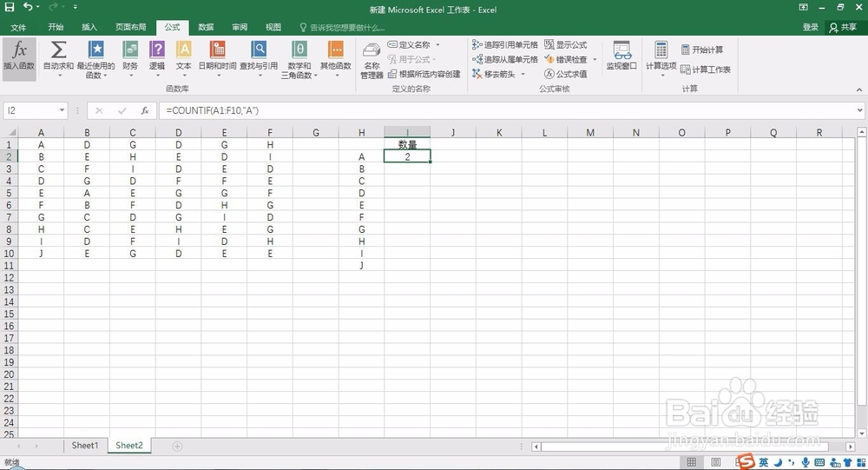The width and height of the screenshot is (868, 470).
Task: Click Define Name (定义名称) button
Action: coord(409,45)
